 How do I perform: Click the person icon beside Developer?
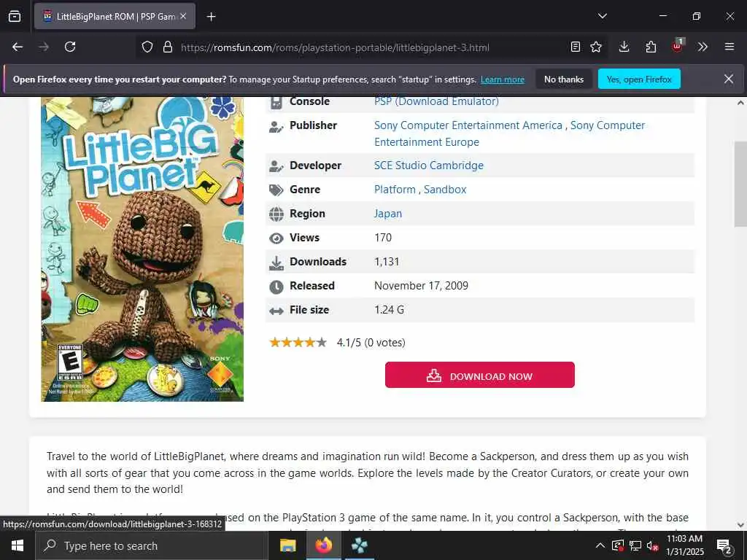[x=276, y=166]
